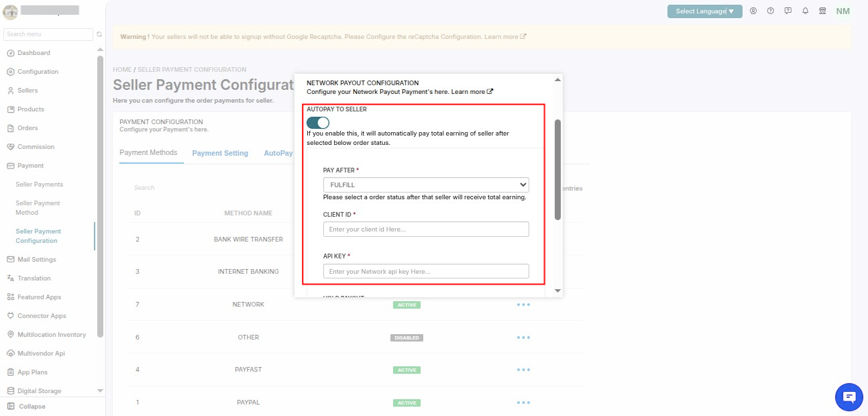Open Configuration via its gear icon
This screenshot has width=868, height=416.
(x=11, y=72)
